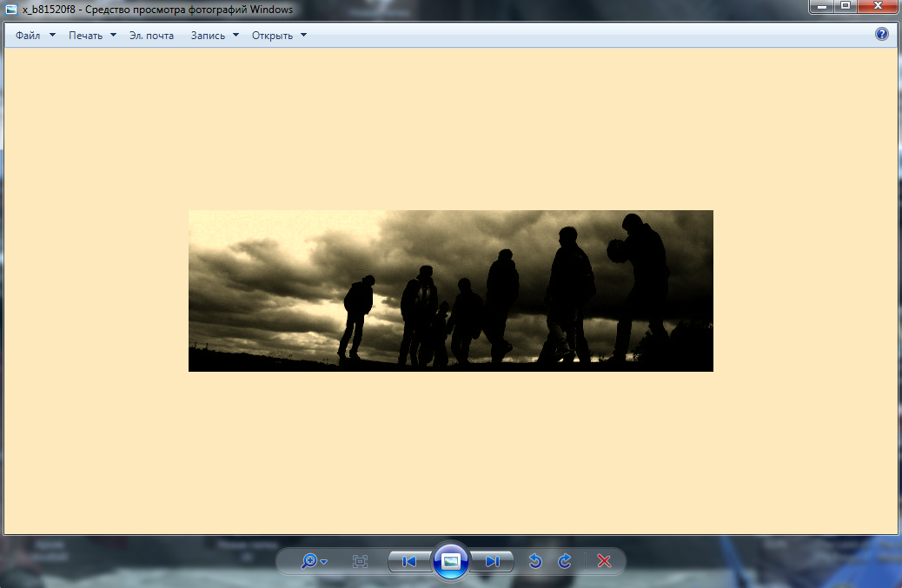The image size is (902, 588).
Task: Click the actual size icon
Action: [x=360, y=562]
